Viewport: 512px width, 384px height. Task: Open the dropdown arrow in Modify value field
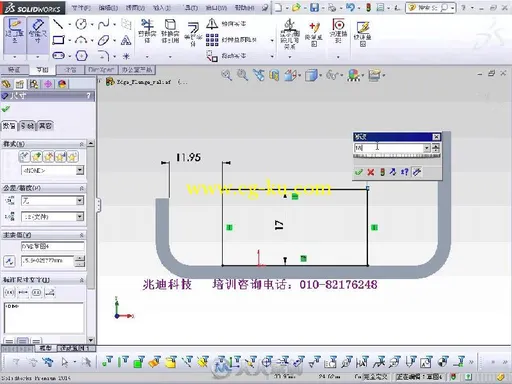click(427, 148)
